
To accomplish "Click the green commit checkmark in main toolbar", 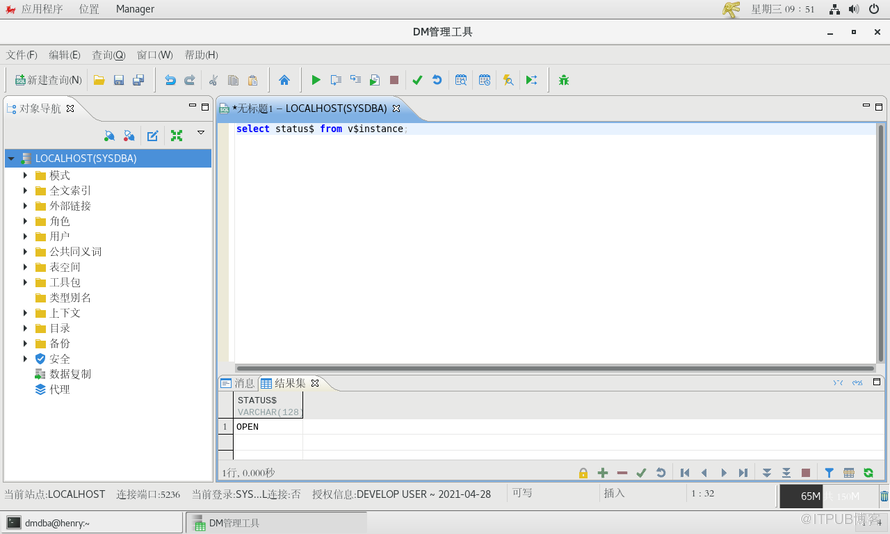I will tap(417, 80).
